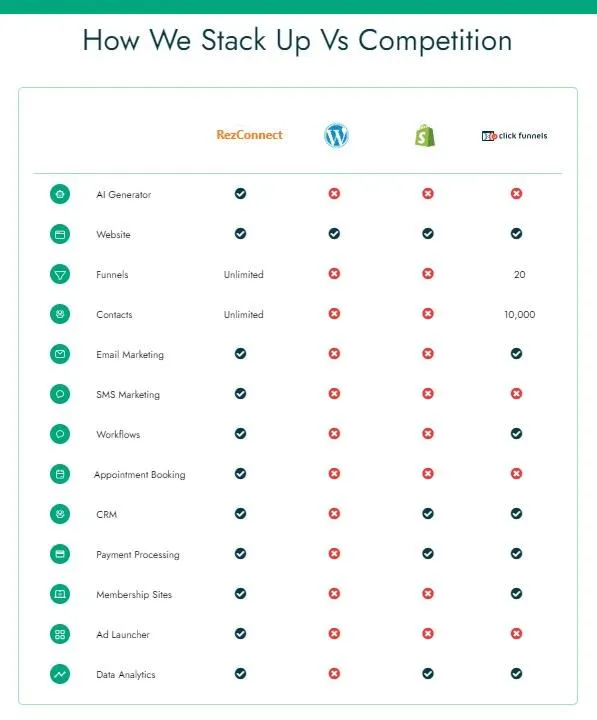The image size is (597, 720).
Task: Click RezConnect's Unlimited Funnels text
Action: [243, 275]
